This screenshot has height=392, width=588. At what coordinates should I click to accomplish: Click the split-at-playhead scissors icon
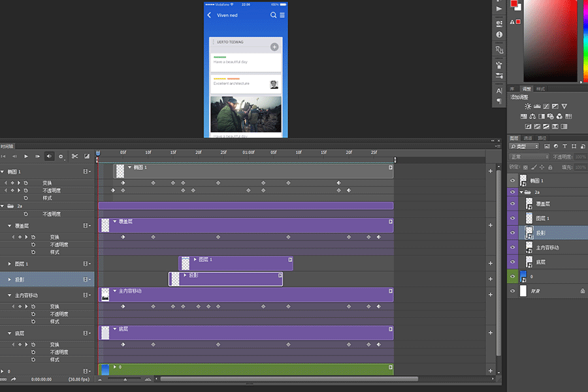click(x=74, y=156)
